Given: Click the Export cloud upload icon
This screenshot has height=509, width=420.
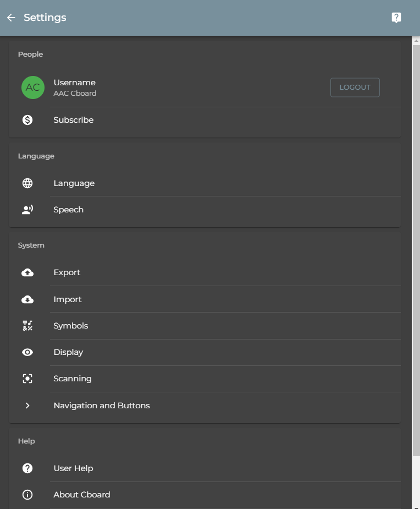Looking at the screenshot, I should coord(27,272).
